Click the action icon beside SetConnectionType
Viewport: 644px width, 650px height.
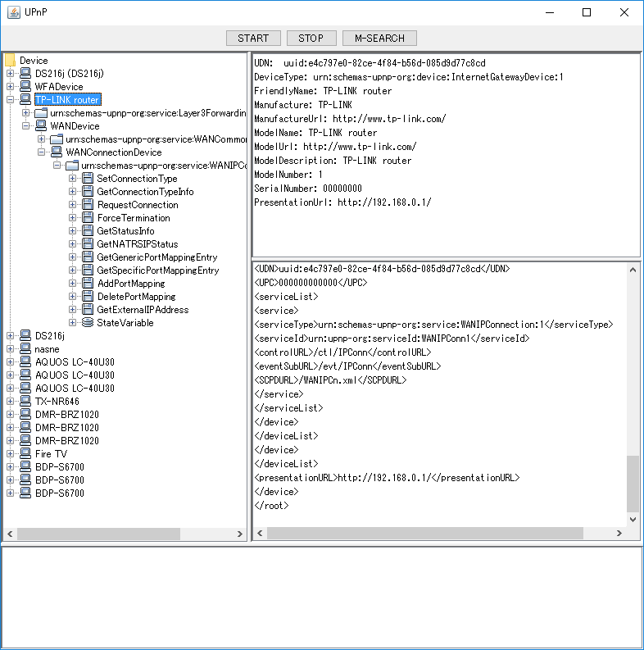pyautogui.click(x=88, y=178)
